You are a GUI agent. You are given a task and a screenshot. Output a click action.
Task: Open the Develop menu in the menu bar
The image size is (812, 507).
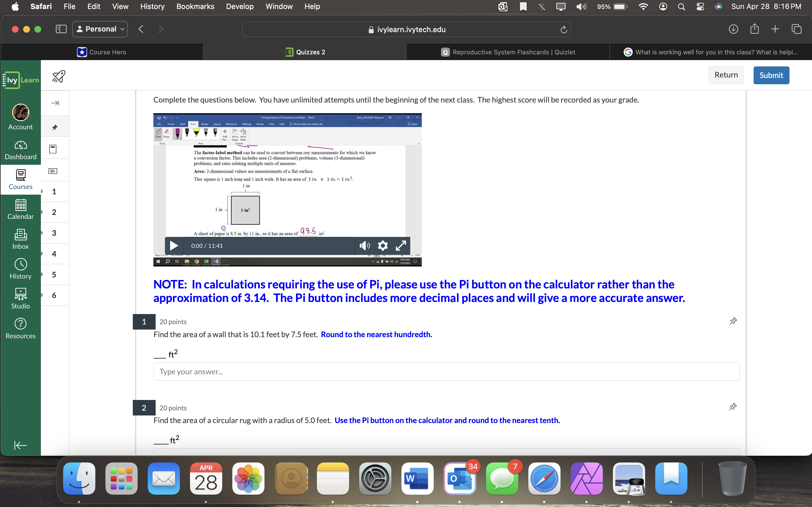(x=240, y=6)
